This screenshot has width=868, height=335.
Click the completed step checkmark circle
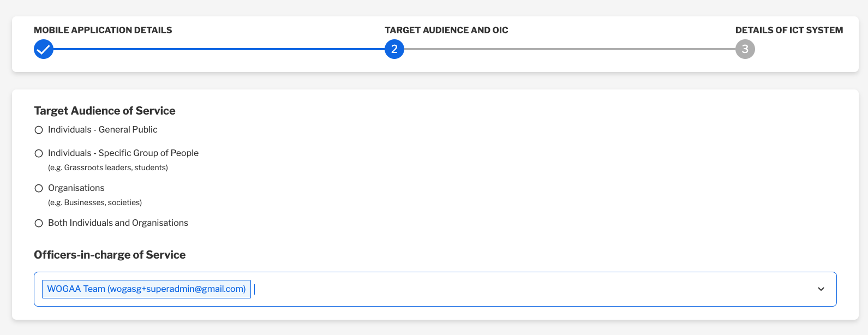pos(44,49)
